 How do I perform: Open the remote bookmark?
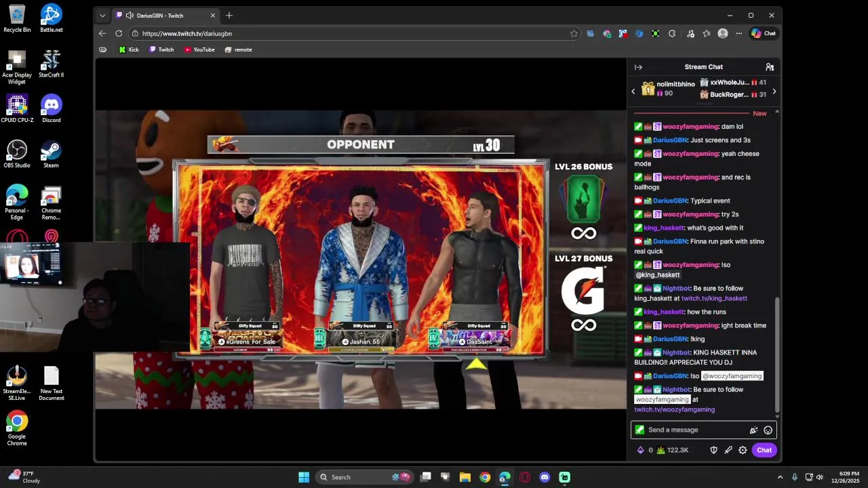[239, 49]
